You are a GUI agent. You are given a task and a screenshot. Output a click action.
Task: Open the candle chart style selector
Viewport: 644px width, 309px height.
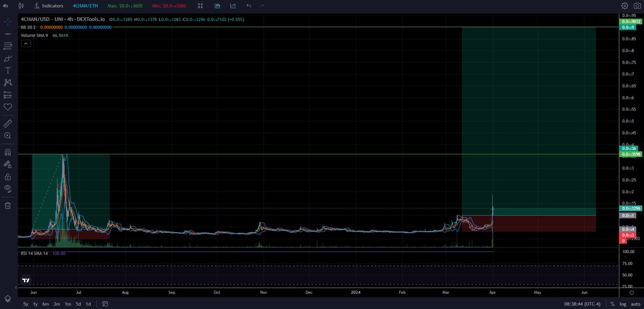click(x=21, y=6)
